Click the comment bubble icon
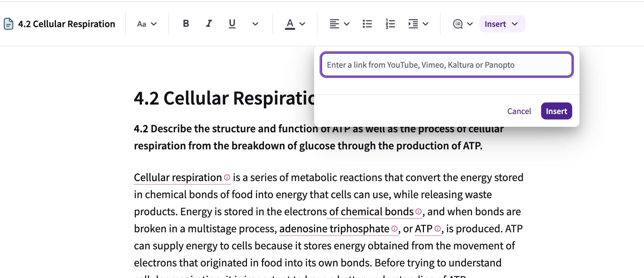The height and width of the screenshot is (278, 644). click(458, 24)
